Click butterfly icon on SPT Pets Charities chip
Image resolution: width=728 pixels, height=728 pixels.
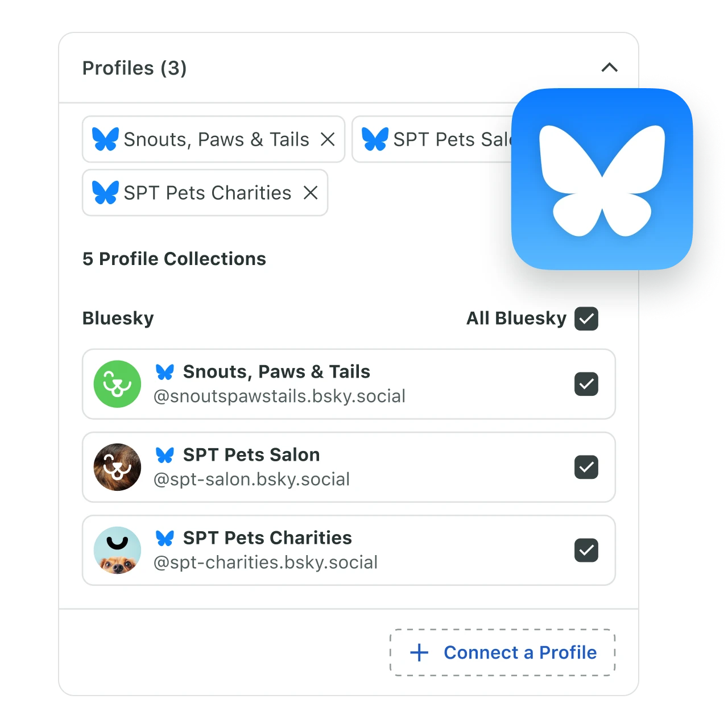[x=106, y=193]
